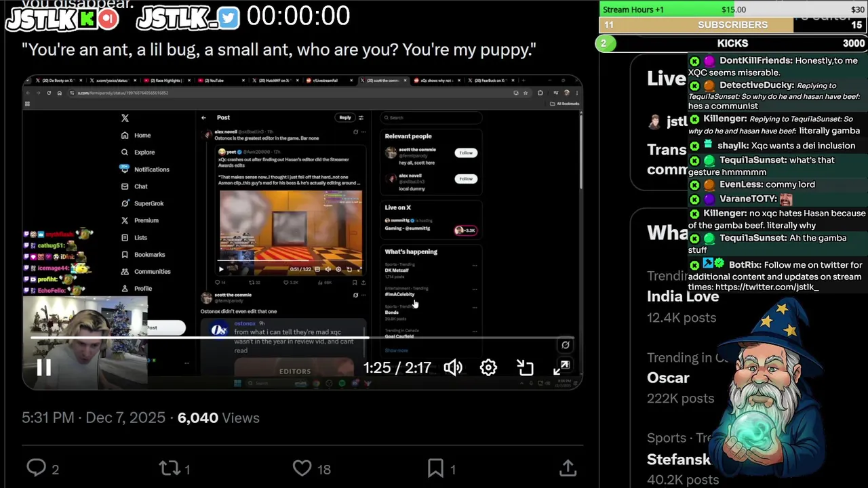
Task: Open SuperGrok in the recorded X sidebar
Action: click(142, 203)
